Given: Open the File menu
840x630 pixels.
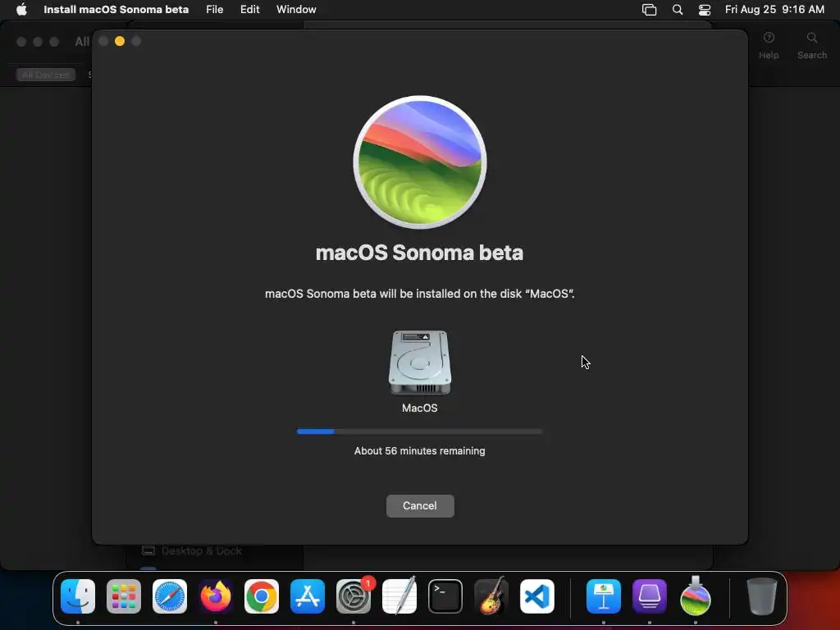Looking at the screenshot, I should click(214, 10).
